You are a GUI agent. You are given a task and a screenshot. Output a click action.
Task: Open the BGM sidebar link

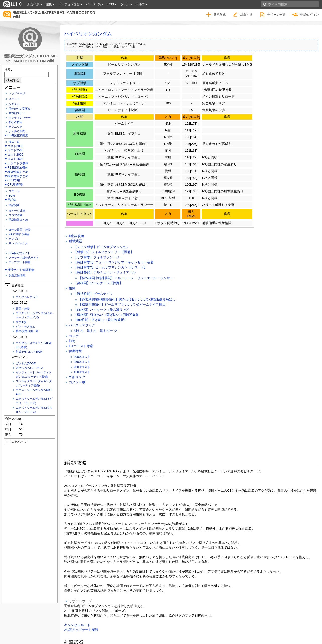(x=12, y=196)
